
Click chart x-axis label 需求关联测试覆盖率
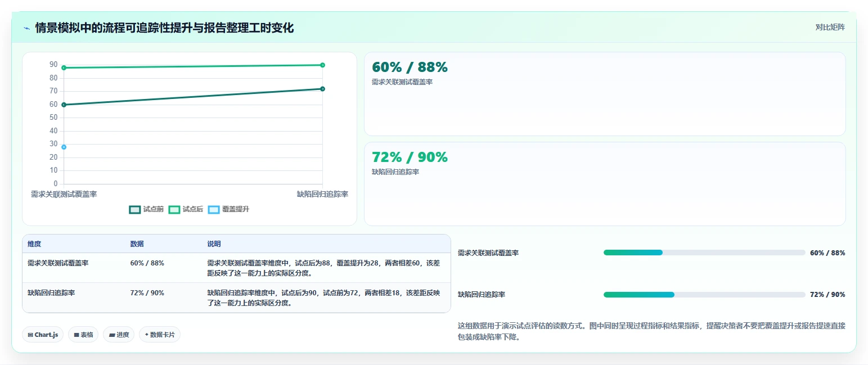[64, 194]
